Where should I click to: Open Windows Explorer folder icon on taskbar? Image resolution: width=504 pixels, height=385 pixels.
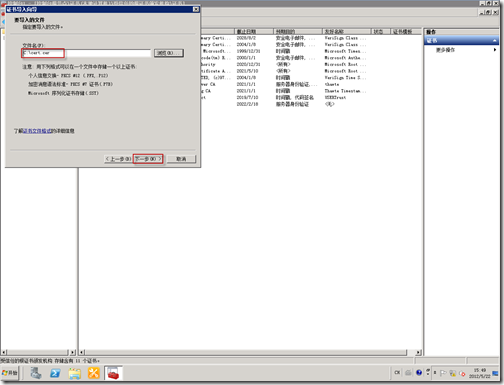[75, 373]
